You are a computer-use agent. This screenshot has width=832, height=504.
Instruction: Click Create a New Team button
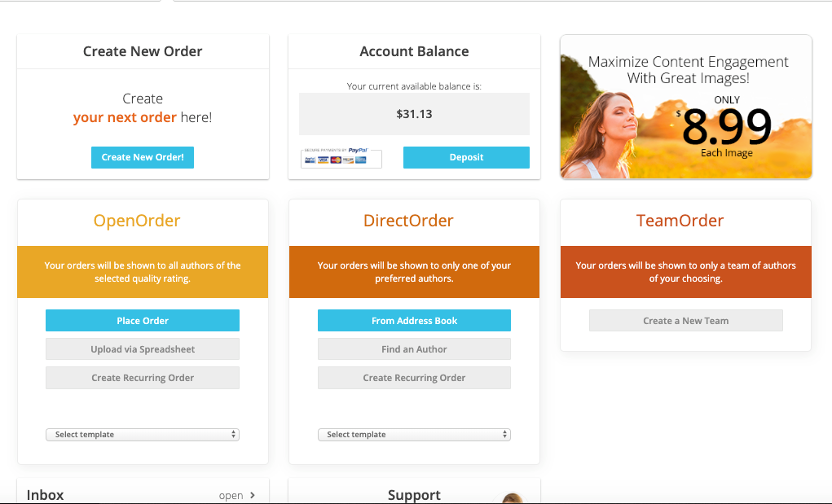point(685,321)
